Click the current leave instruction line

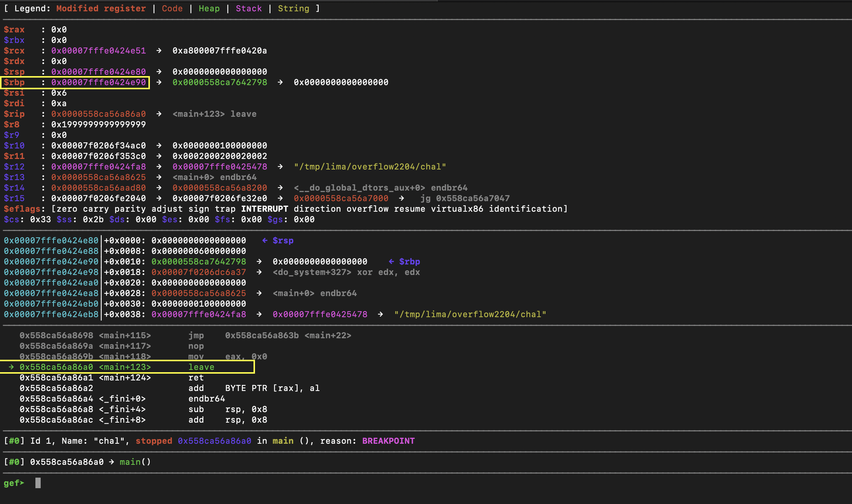127,367
